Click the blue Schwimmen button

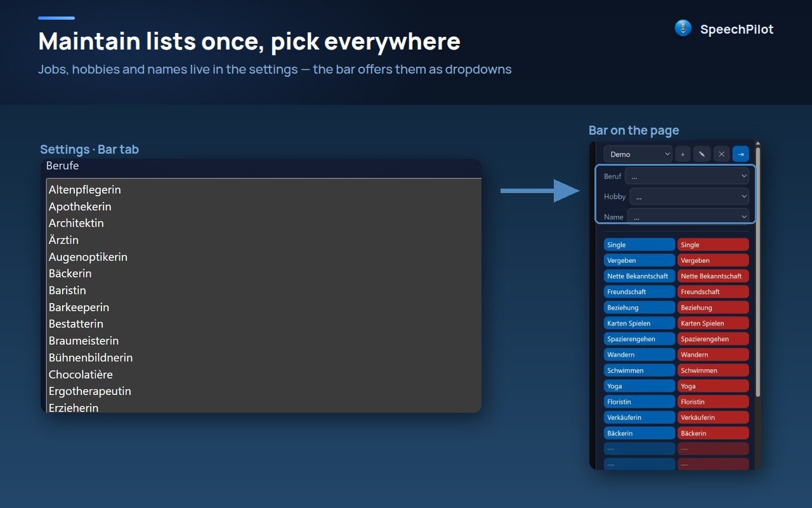coord(639,370)
